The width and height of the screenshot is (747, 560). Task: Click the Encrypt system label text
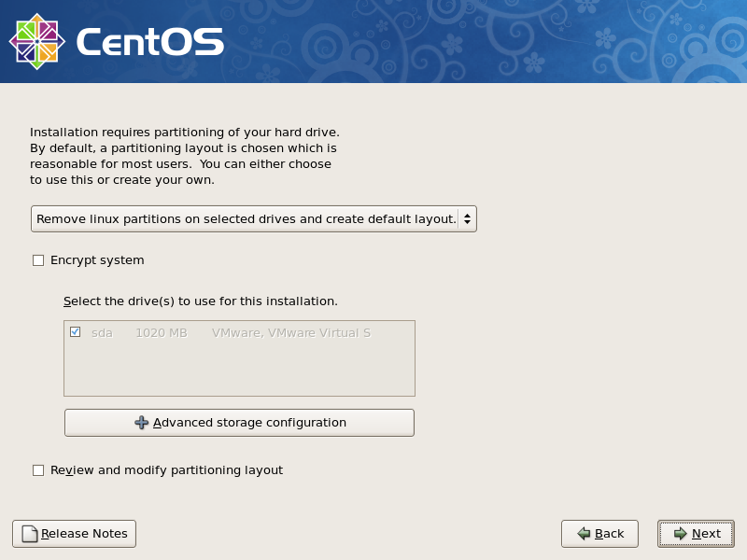[97, 260]
